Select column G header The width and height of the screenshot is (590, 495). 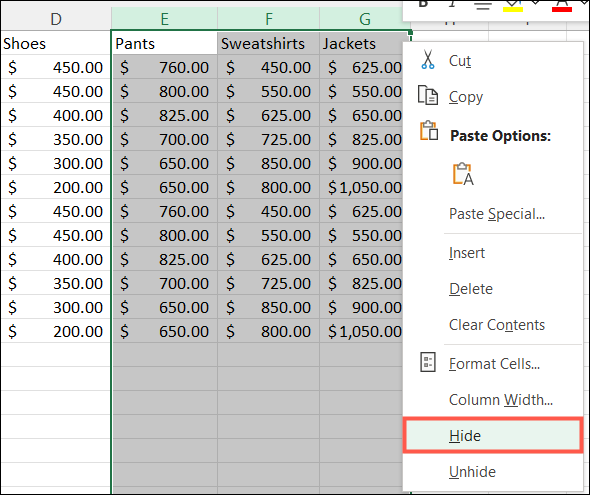[365, 18]
